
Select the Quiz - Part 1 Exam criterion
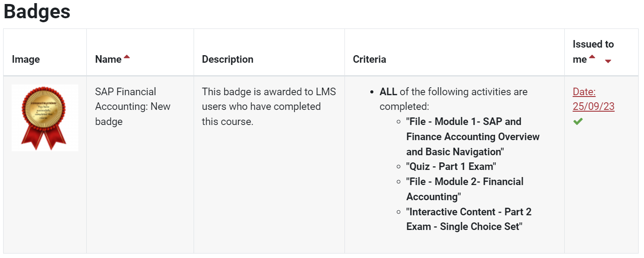pos(451,167)
